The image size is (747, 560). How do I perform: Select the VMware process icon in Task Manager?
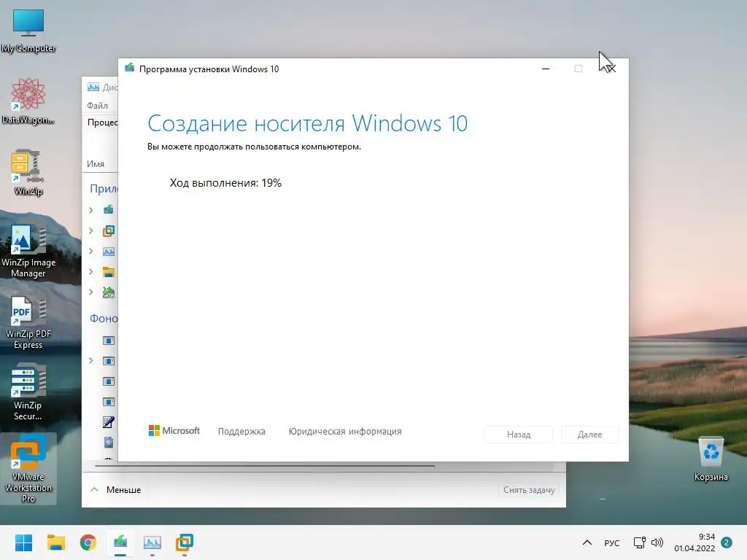(109, 231)
